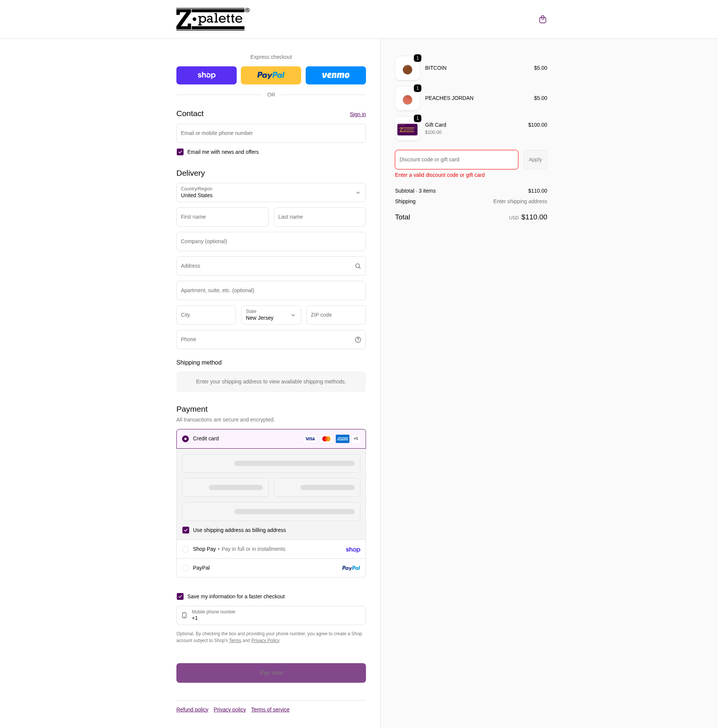Click the address search icon
718x728 pixels.
[x=357, y=266]
